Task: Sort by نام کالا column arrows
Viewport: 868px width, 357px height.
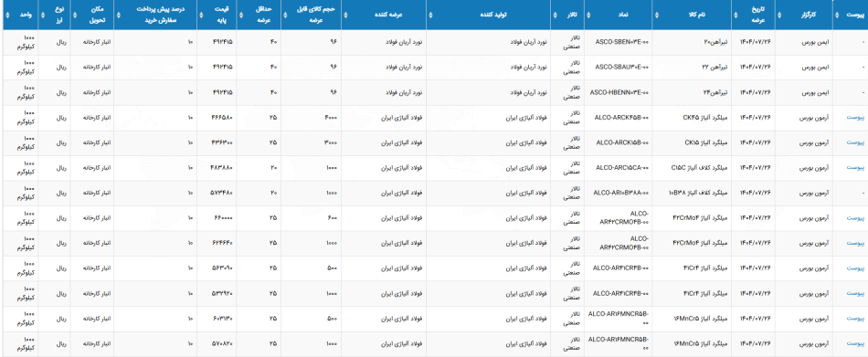Action: pos(657,15)
